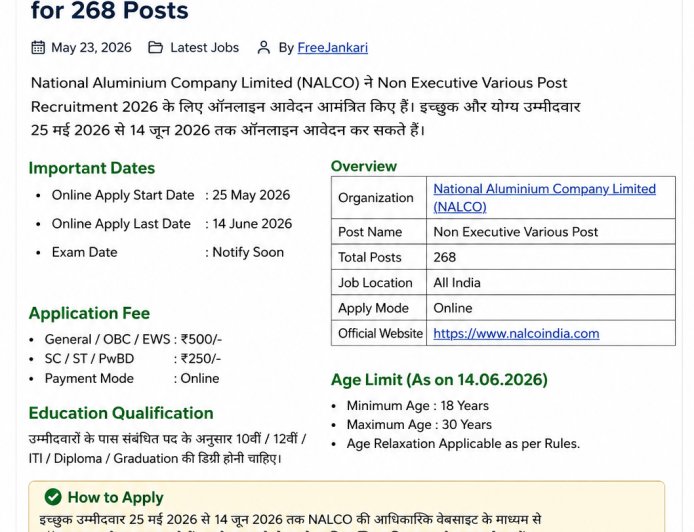Click the Non Executive Various Post cell
This screenshot has height=532, width=694.
tap(551, 231)
